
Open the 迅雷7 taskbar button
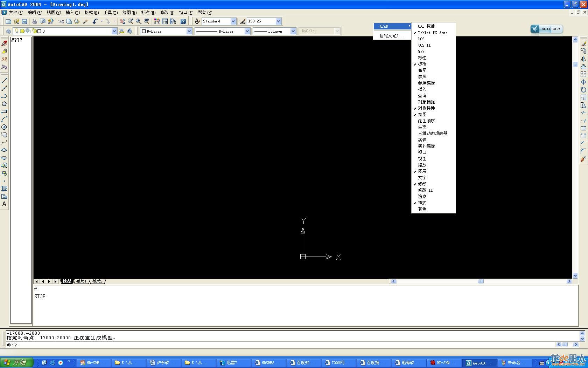point(233,363)
